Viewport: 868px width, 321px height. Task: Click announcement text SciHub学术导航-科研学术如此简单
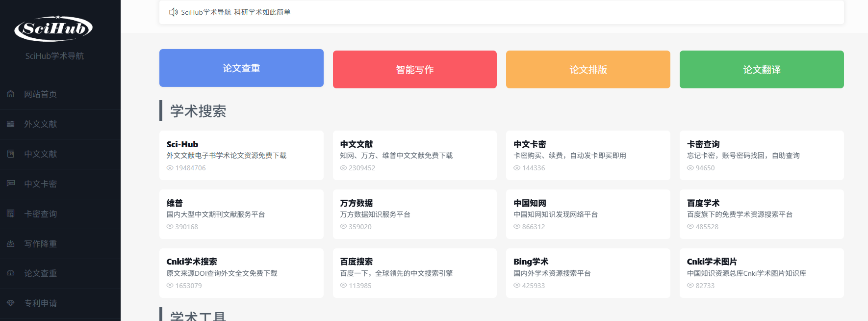coord(236,12)
